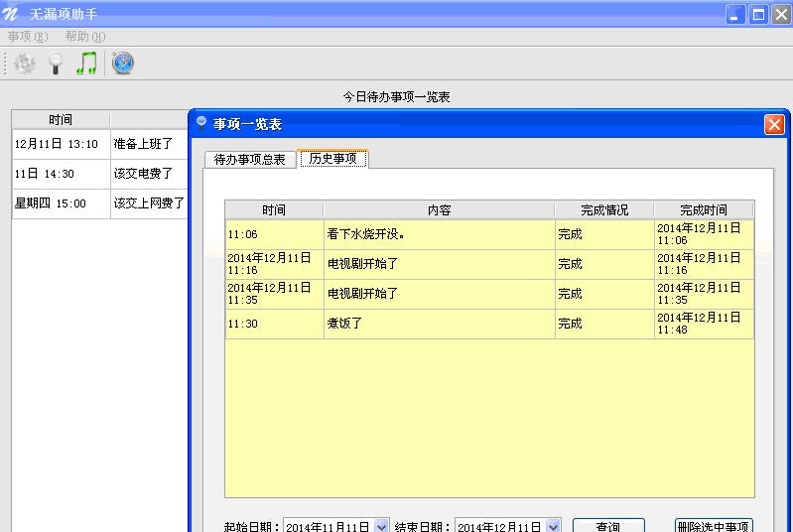The image size is (793, 532).
Task: Click the app logo in title bar
Action: pos(12,14)
